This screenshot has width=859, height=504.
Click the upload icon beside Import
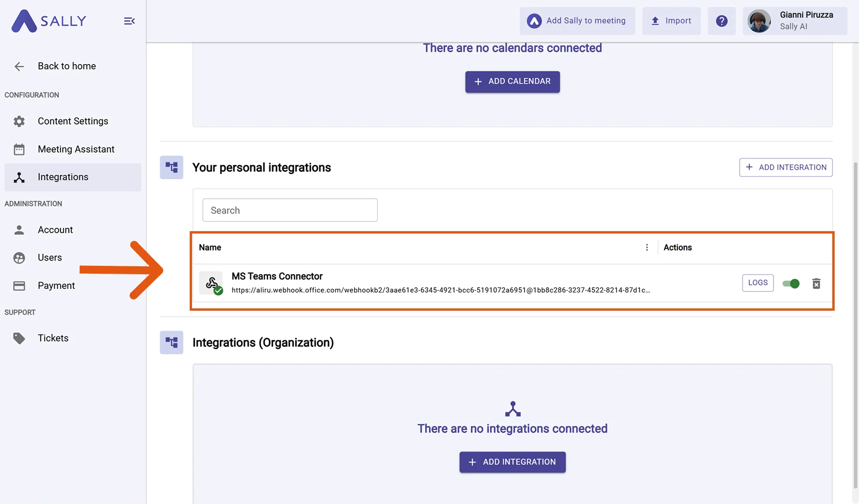click(x=655, y=21)
